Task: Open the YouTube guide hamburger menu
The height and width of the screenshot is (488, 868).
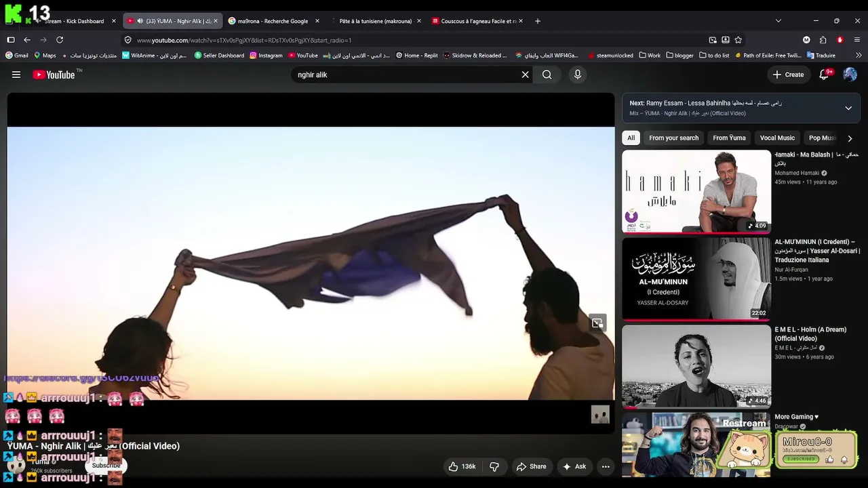Action: pos(16,75)
